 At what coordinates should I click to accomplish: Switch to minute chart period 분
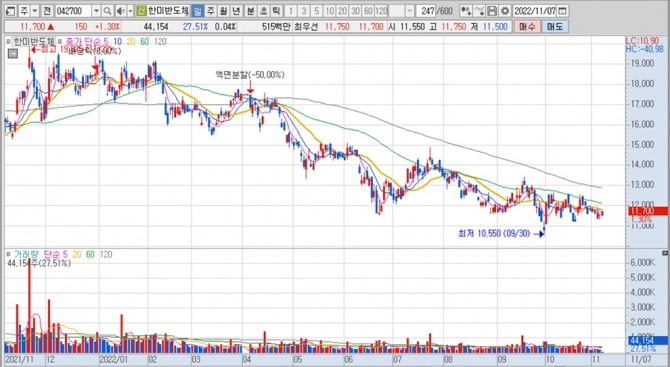(250, 11)
